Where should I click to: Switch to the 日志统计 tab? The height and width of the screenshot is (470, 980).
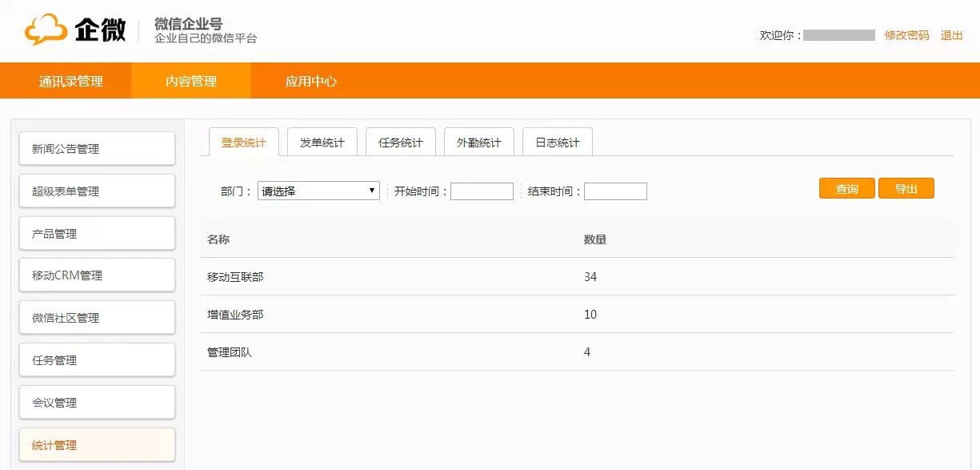pyautogui.click(x=558, y=143)
